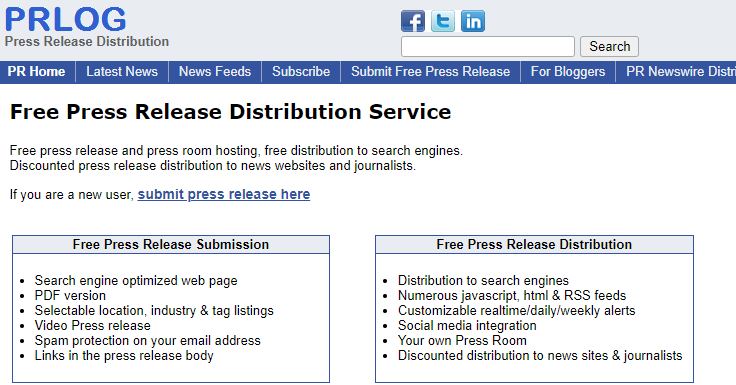Screen dimensions: 736x385
Task: Open the Twitter social icon
Action: coord(443,21)
